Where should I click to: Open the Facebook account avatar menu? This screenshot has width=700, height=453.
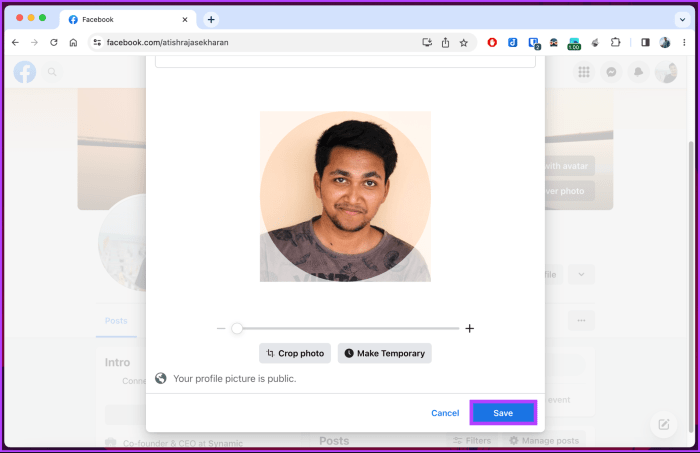coord(666,72)
